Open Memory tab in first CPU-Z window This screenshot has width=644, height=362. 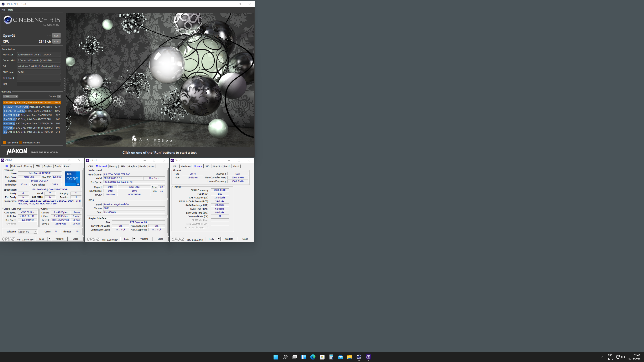pyautogui.click(x=28, y=166)
